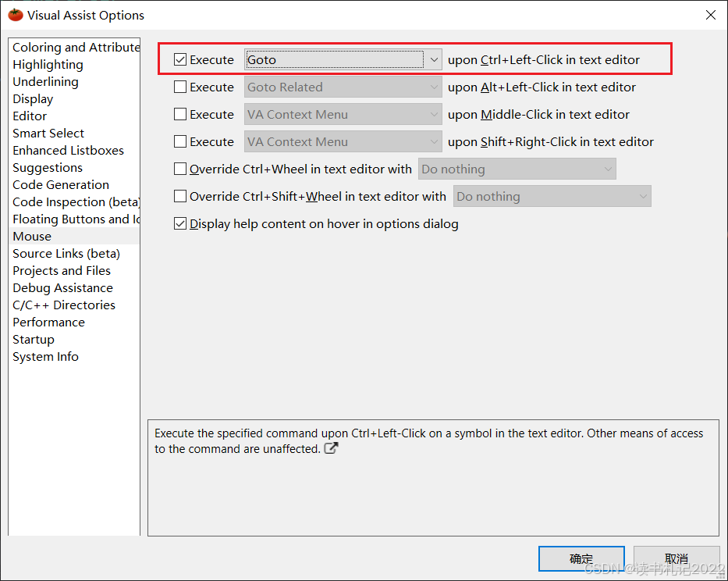Uncheck Execute for Ctrl+Left-Click
The width and height of the screenshot is (728, 581).
(180, 59)
